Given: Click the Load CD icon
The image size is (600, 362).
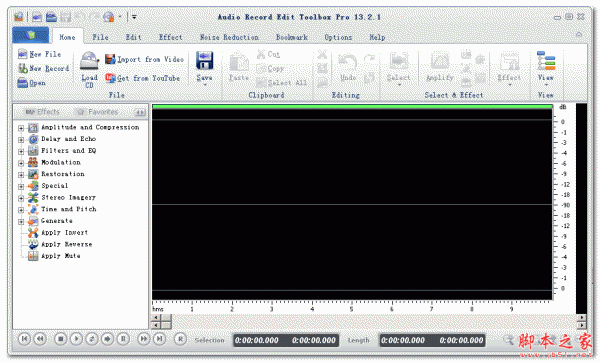Looking at the screenshot, I should [89, 60].
